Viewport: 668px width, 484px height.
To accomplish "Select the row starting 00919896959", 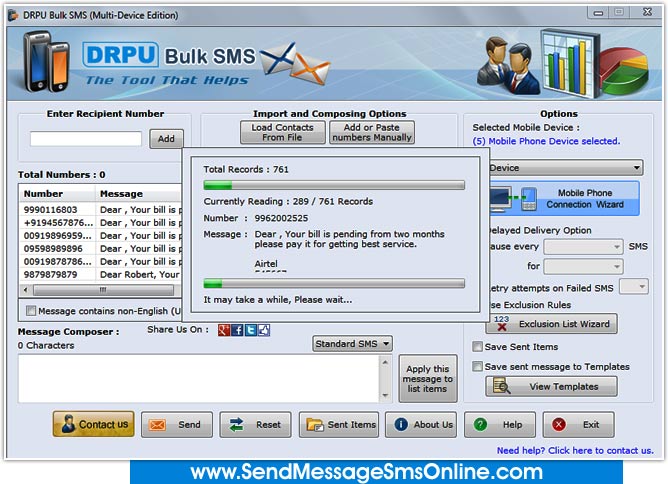I will coord(101,236).
